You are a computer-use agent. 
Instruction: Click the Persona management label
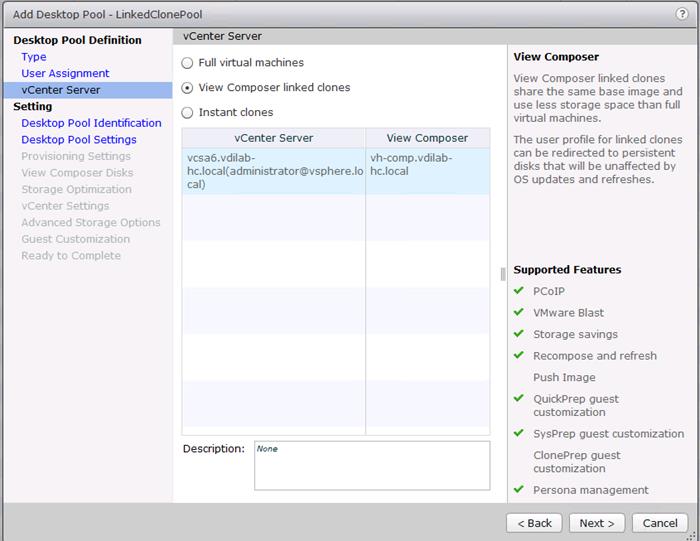(x=591, y=490)
